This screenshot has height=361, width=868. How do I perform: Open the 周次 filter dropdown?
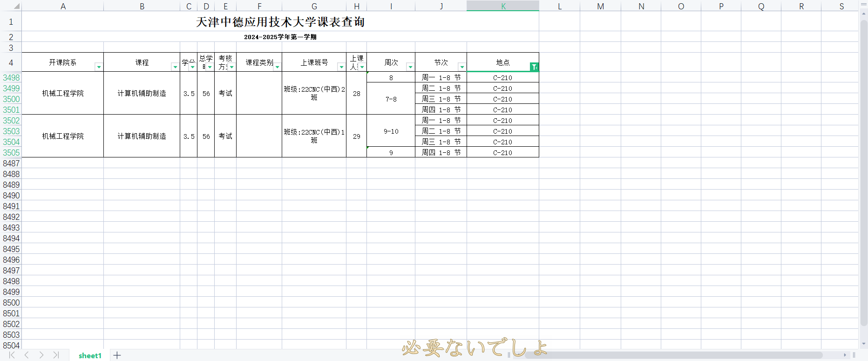point(410,67)
